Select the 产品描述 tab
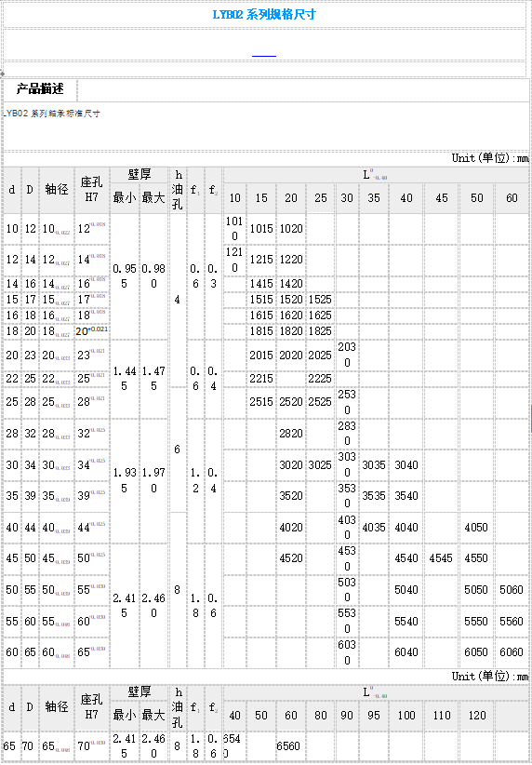 [40, 89]
